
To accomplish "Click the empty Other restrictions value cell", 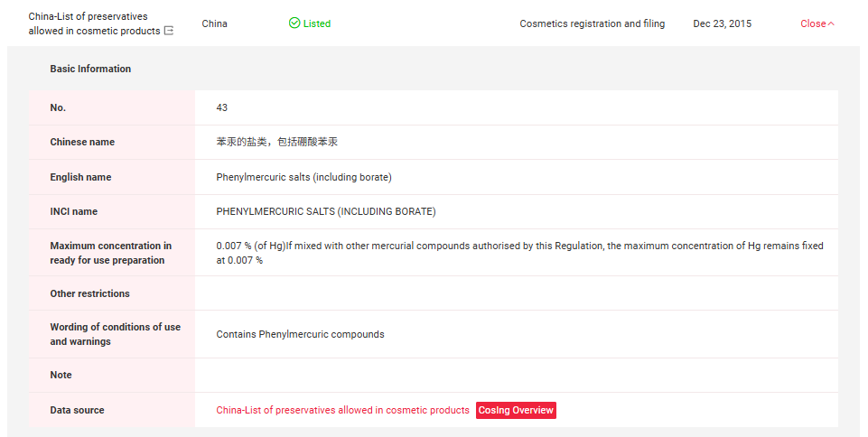I will [x=516, y=293].
